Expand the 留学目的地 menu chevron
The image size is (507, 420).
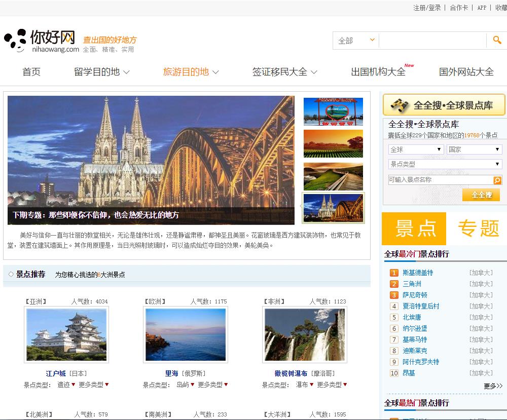click(x=126, y=72)
